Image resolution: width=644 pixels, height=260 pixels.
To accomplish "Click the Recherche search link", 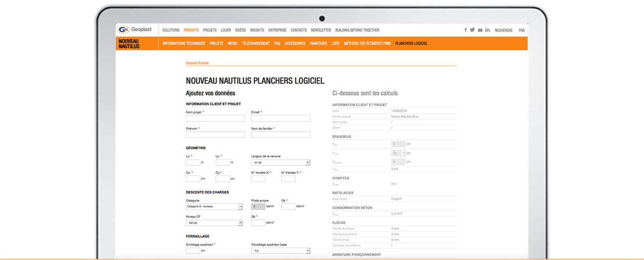I will tap(503, 30).
